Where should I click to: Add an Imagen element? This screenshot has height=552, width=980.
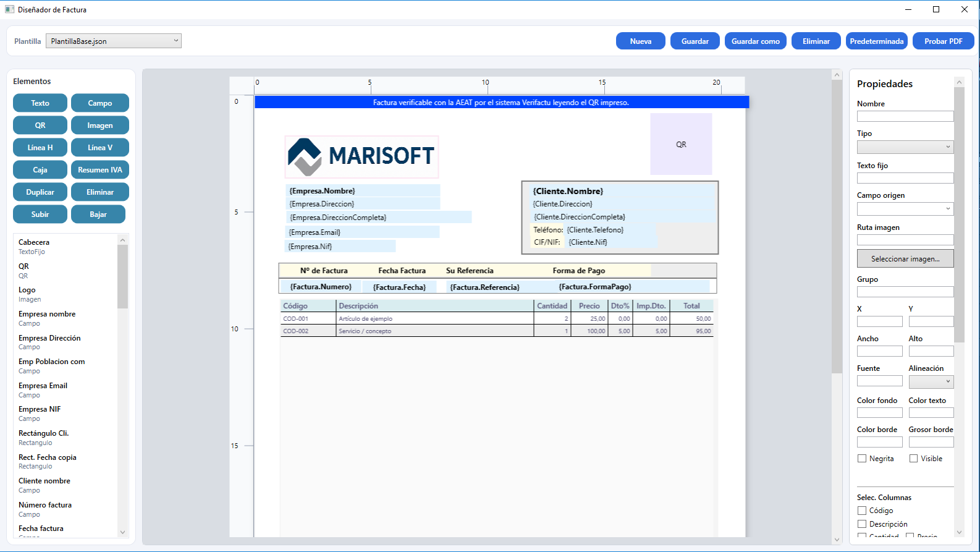tap(100, 125)
